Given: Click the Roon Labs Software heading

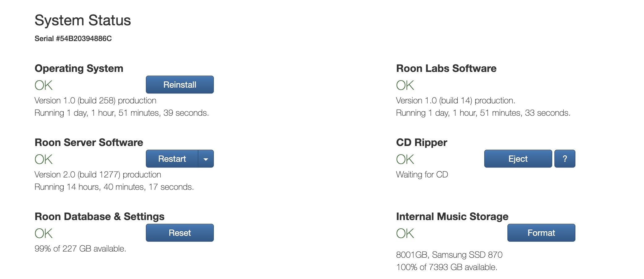Looking at the screenshot, I should 446,68.
